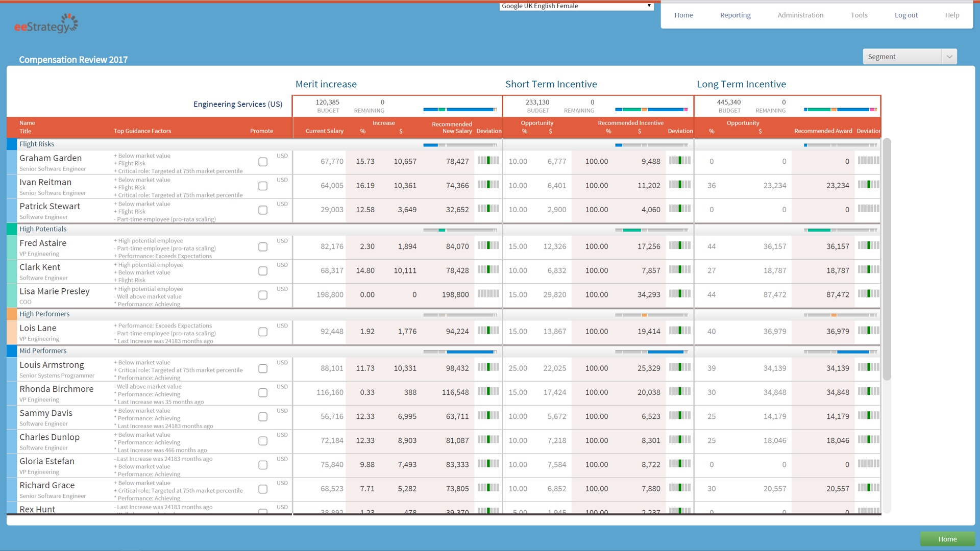Expand the Google UK English Female voice selector
Viewport: 980px width, 551px height.
(x=576, y=6)
